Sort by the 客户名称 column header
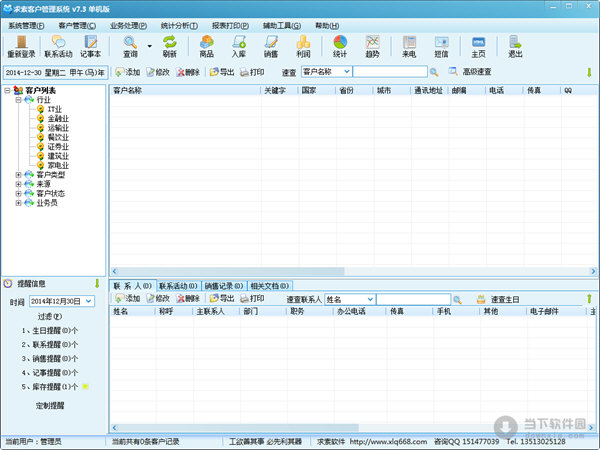 tap(185, 90)
